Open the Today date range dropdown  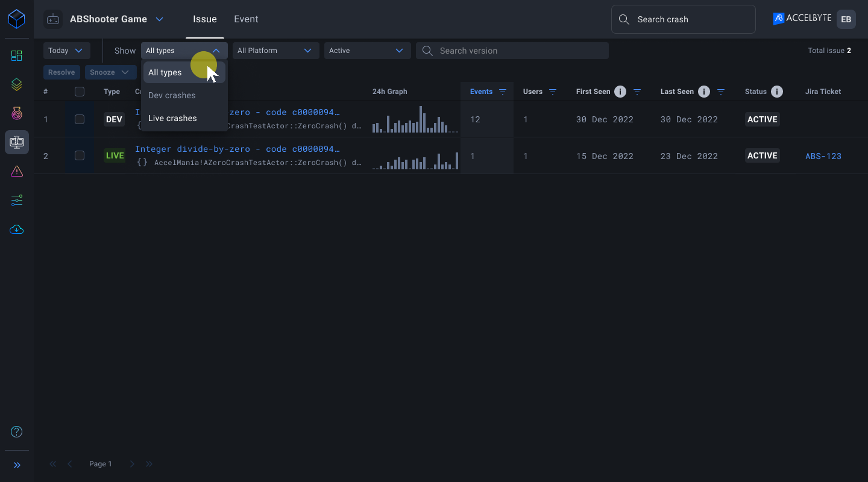(x=67, y=51)
